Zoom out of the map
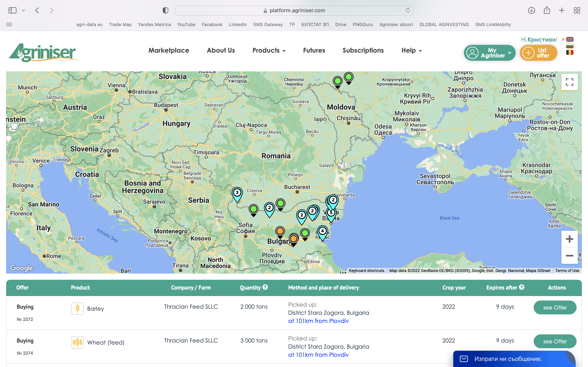The image size is (588, 367). (x=569, y=256)
